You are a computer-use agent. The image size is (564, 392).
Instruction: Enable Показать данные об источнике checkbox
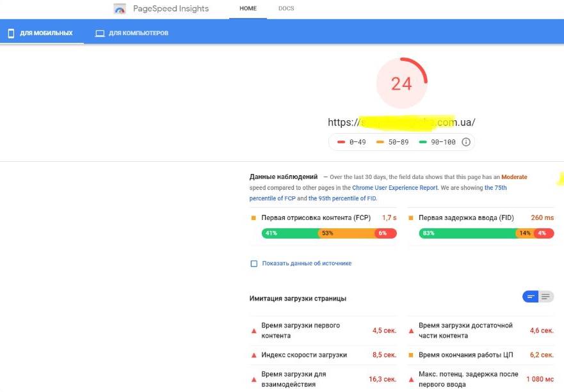click(x=254, y=263)
